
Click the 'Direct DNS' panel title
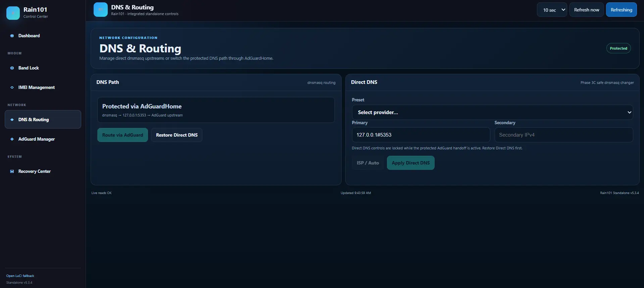coord(364,82)
